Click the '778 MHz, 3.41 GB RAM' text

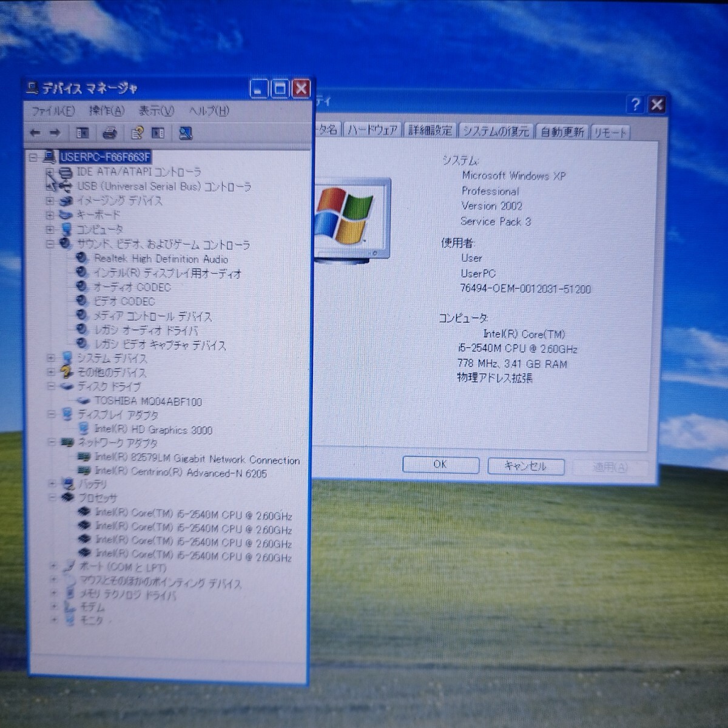coord(513,363)
